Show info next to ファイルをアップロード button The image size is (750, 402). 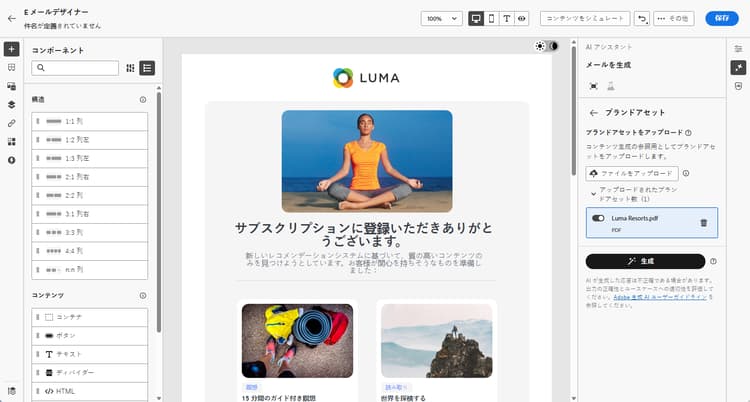(686, 173)
